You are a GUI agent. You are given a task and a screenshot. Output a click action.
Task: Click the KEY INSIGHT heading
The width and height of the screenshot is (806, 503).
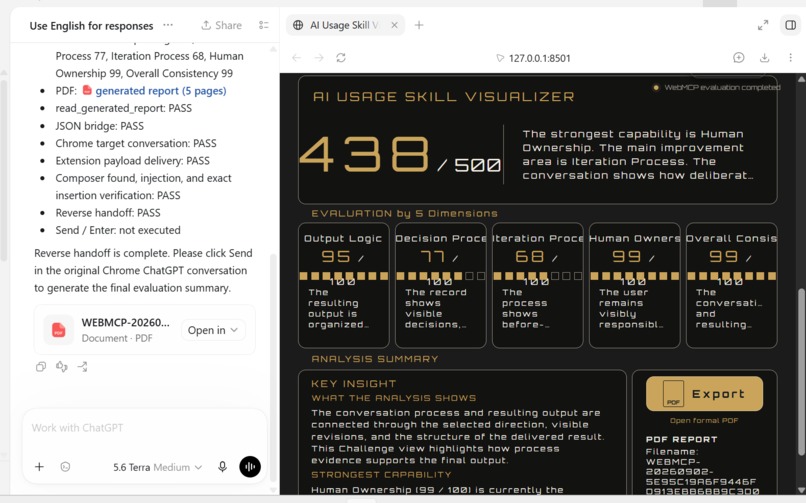(x=354, y=383)
